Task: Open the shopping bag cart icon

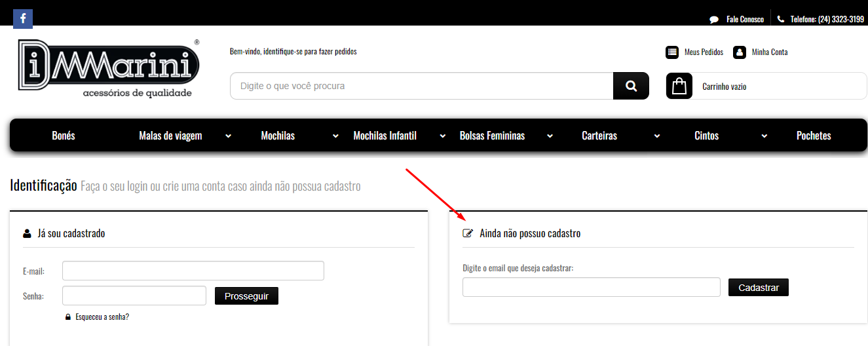Action: (679, 86)
